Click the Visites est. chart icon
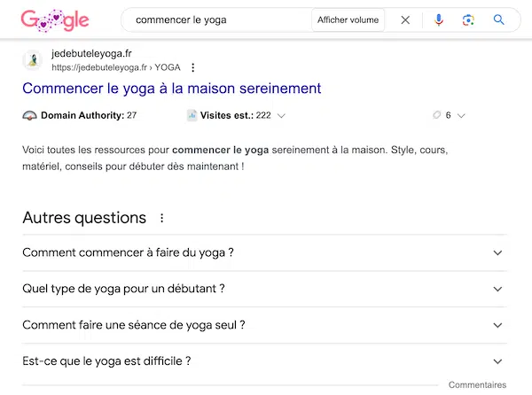Screen dimensions: 532x395 click(x=192, y=115)
